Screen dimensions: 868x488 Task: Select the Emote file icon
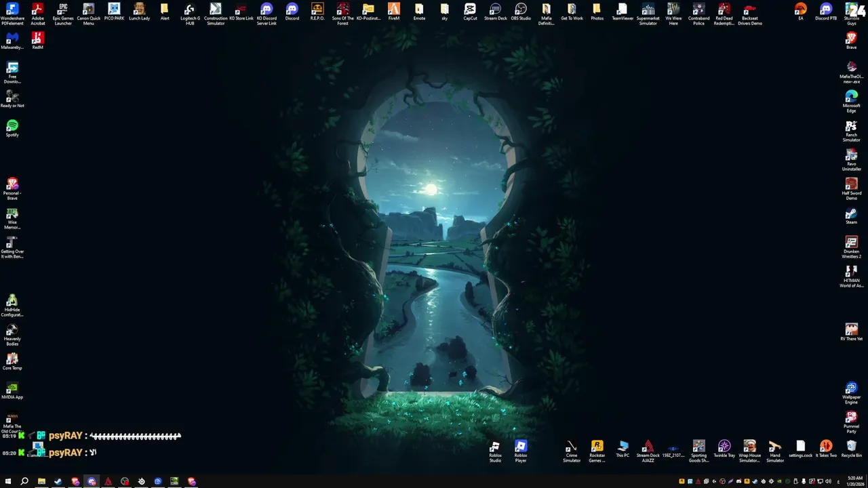click(419, 12)
